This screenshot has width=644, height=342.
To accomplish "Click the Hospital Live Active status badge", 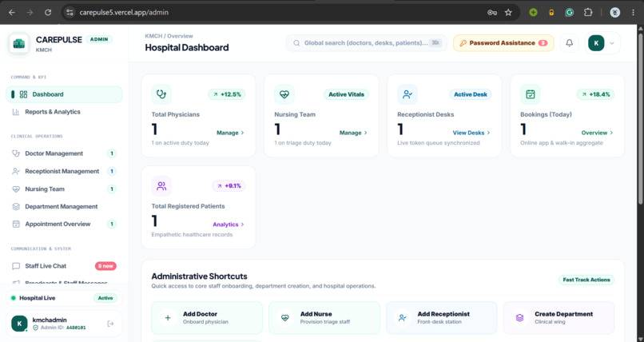I will (x=105, y=298).
